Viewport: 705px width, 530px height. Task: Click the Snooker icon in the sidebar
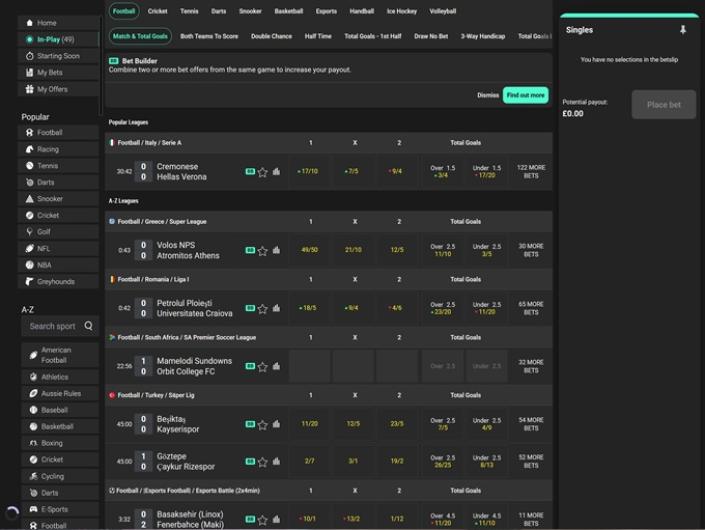click(31, 199)
